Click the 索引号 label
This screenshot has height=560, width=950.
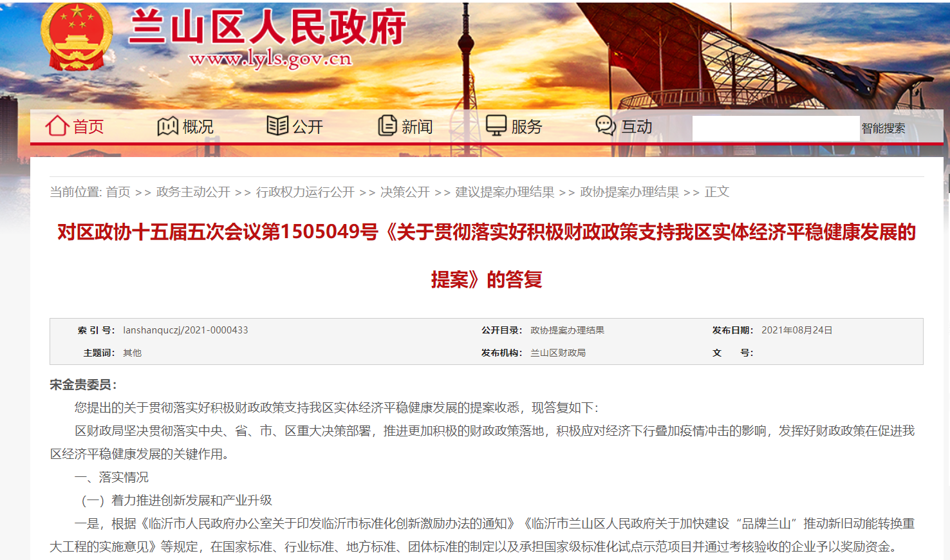point(96,330)
